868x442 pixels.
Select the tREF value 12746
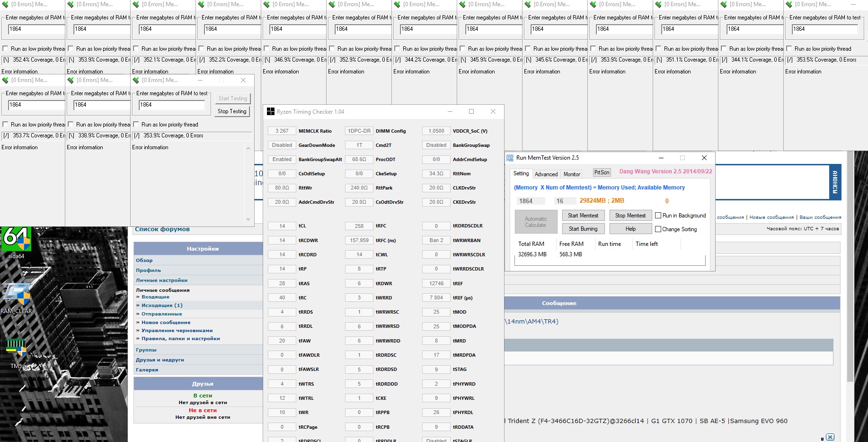coord(436,283)
